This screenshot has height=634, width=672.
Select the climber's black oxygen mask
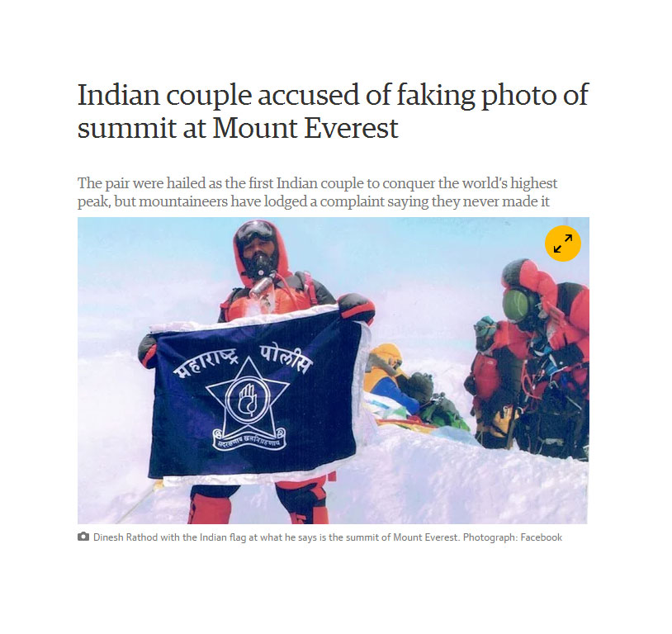pos(259,264)
